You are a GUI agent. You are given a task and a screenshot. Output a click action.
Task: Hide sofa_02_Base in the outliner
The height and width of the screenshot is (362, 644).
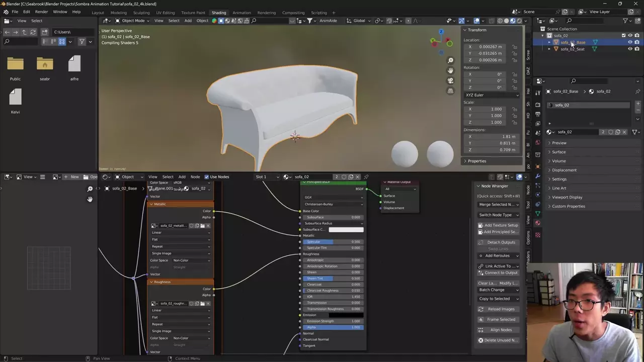630,42
